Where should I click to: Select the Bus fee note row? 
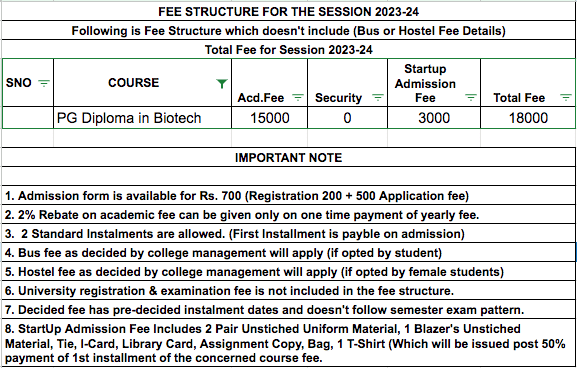click(288, 253)
